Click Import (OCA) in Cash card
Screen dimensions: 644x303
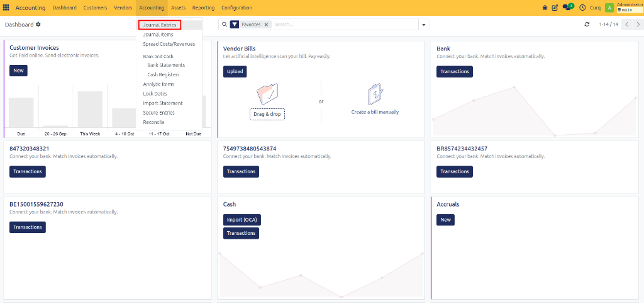[x=242, y=220]
